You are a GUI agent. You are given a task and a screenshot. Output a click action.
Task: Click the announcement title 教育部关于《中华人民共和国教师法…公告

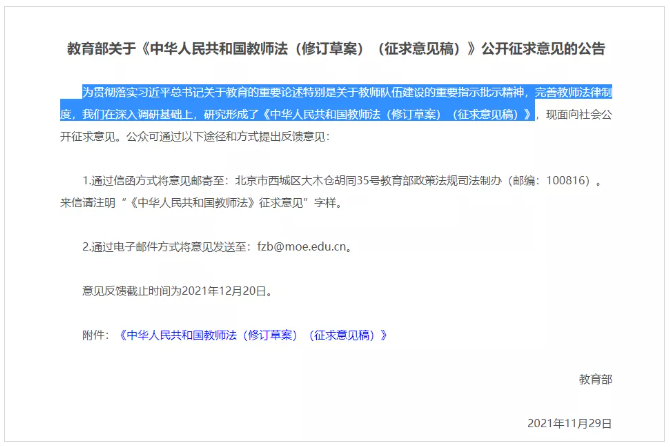tap(336, 49)
